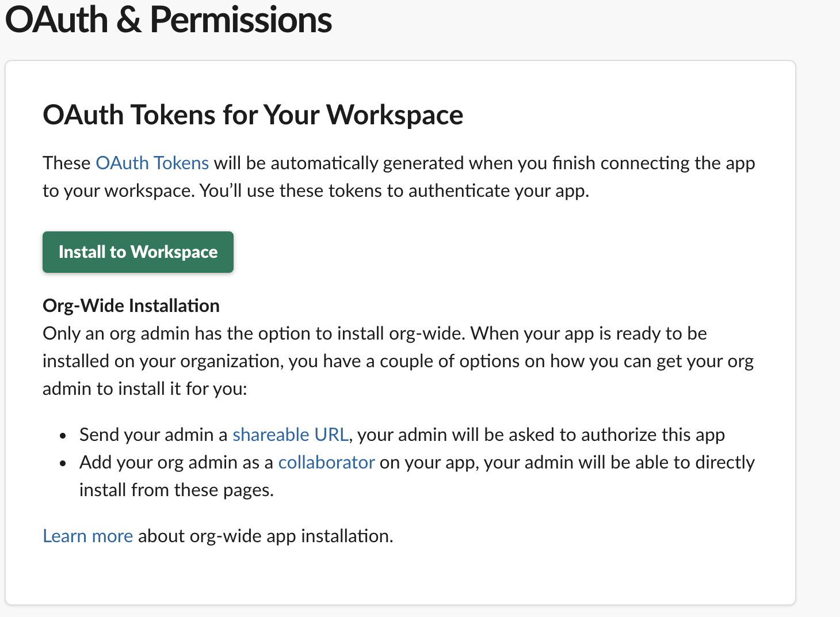
Task: Select the OAuth Tokens for Your Workspace heading
Action: pos(253,115)
